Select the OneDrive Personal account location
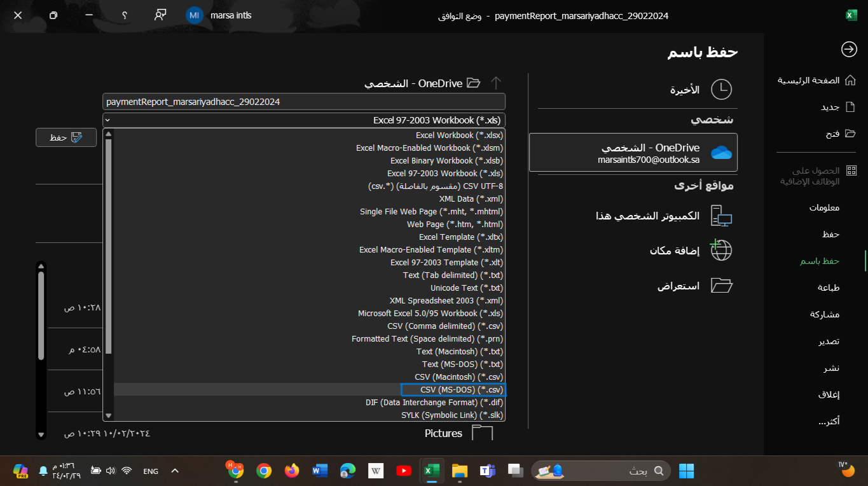Screen dimensions: 868x486 point(633,153)
